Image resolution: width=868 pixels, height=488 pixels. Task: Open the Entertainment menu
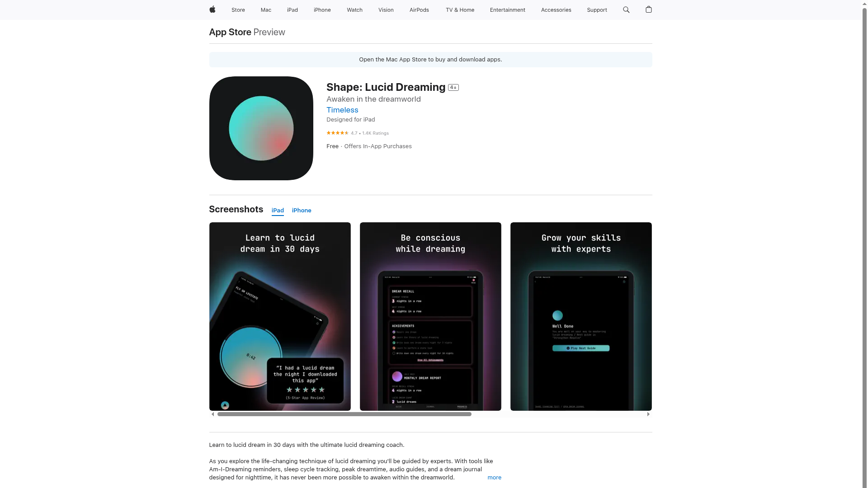[508, 10]
